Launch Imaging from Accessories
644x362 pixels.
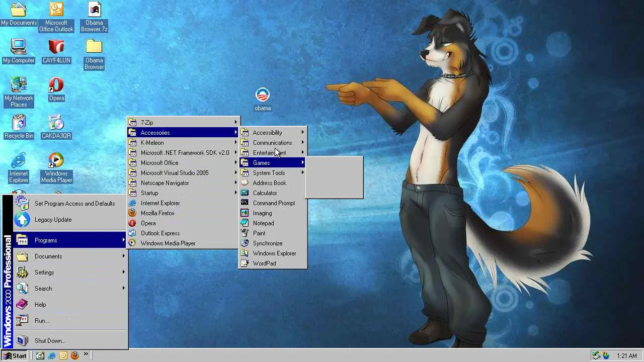[273, 213]
